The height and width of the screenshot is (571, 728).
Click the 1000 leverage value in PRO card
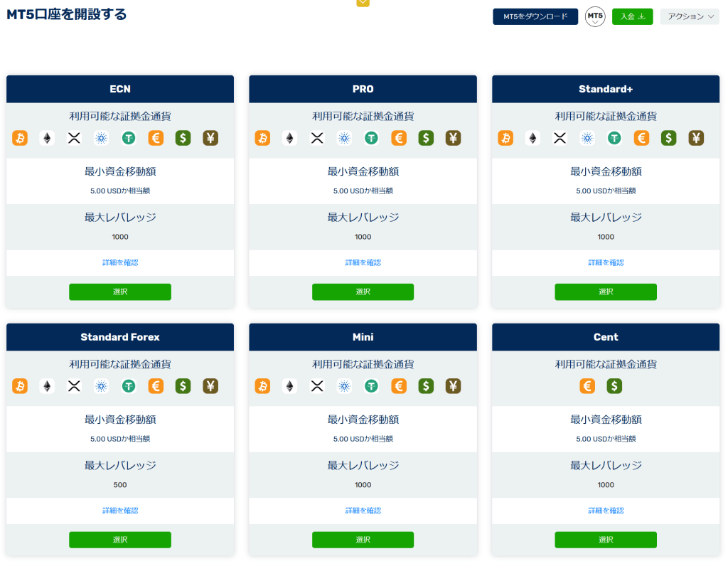pos(363,238)
